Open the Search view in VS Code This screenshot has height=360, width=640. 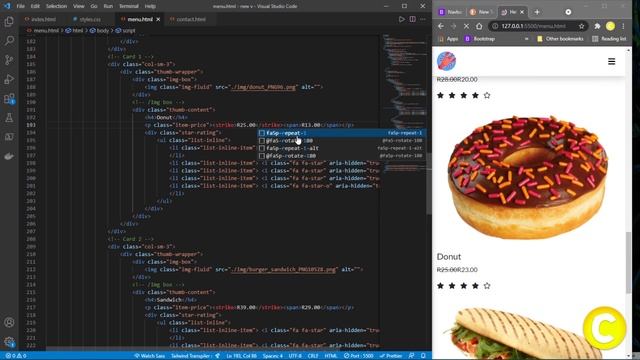[x=9, y=40]
